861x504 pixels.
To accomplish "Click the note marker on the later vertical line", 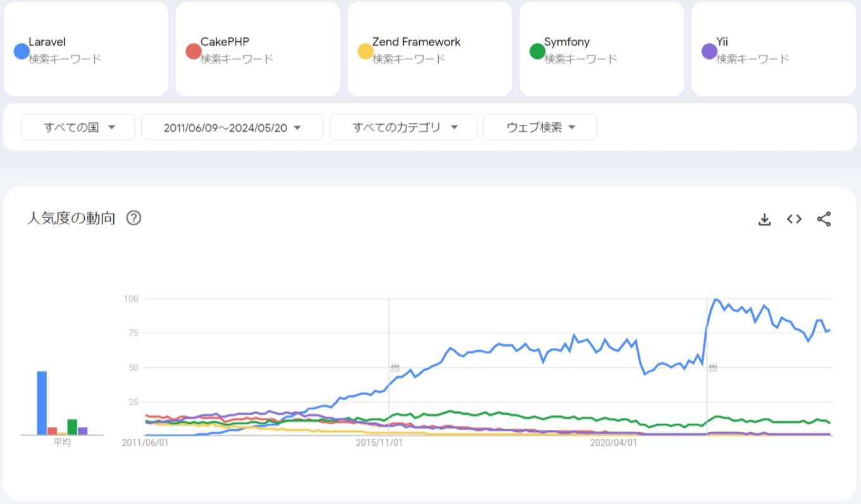I will (713, 367).
